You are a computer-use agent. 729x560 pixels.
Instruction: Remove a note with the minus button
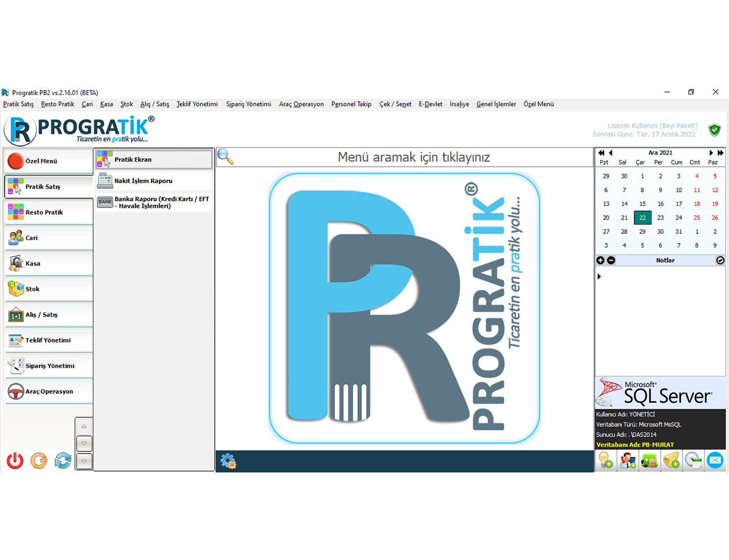[611, 260]
